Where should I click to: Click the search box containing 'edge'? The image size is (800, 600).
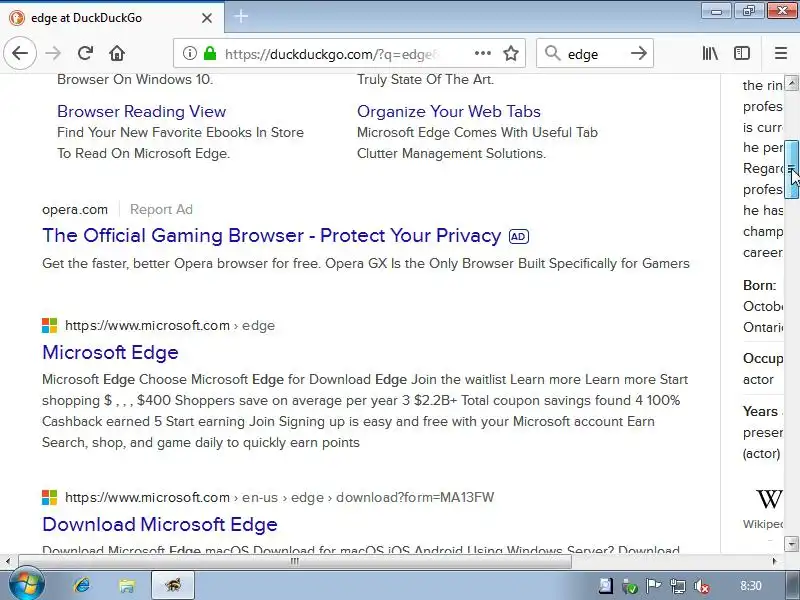pos(594,53)
